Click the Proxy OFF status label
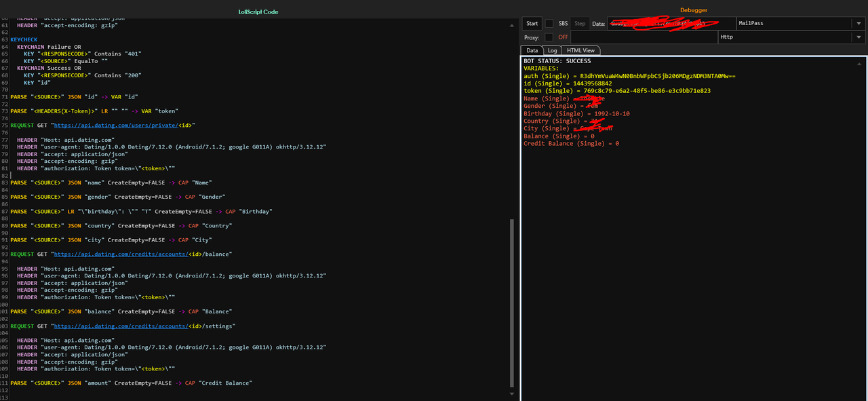868x401 pixels. tap(563, 37)
